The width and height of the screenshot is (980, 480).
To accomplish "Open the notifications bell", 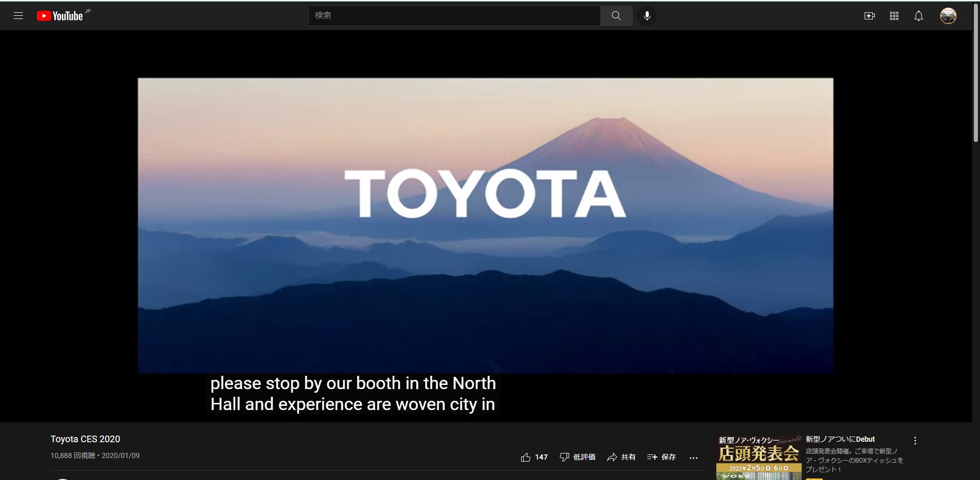I will click(x=919, y=16).
